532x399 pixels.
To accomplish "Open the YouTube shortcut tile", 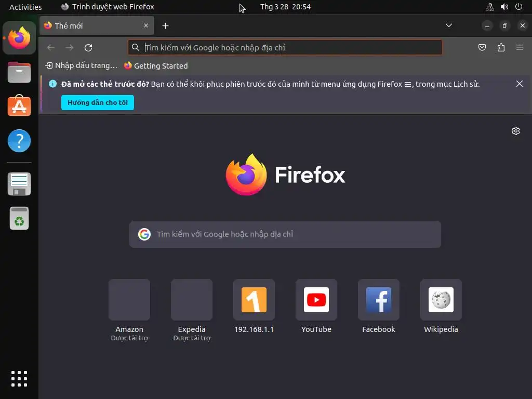I will (316, 300).
